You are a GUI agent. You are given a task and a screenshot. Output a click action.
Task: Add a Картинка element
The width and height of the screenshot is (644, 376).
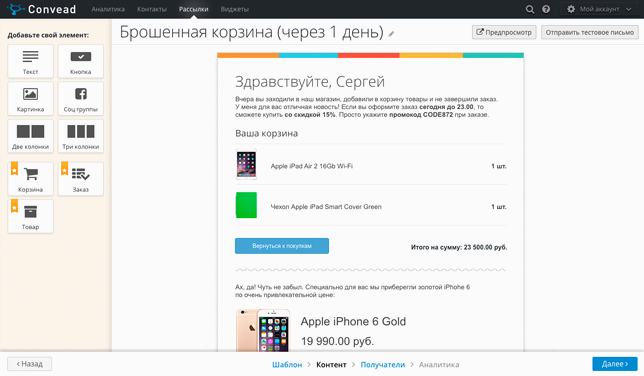click(30, 99)
